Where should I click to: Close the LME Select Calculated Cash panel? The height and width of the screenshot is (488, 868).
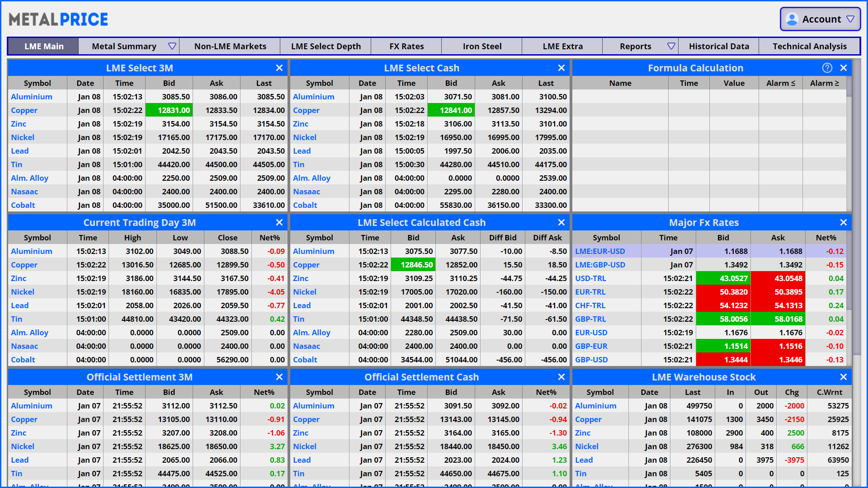pyautogui.click(x=561, y=222)
